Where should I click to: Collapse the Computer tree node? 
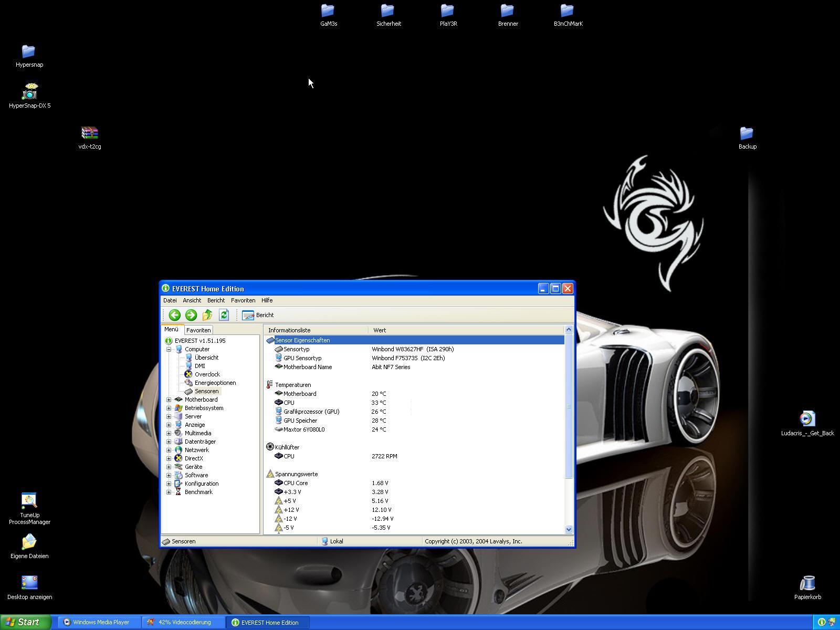point(169,349)
